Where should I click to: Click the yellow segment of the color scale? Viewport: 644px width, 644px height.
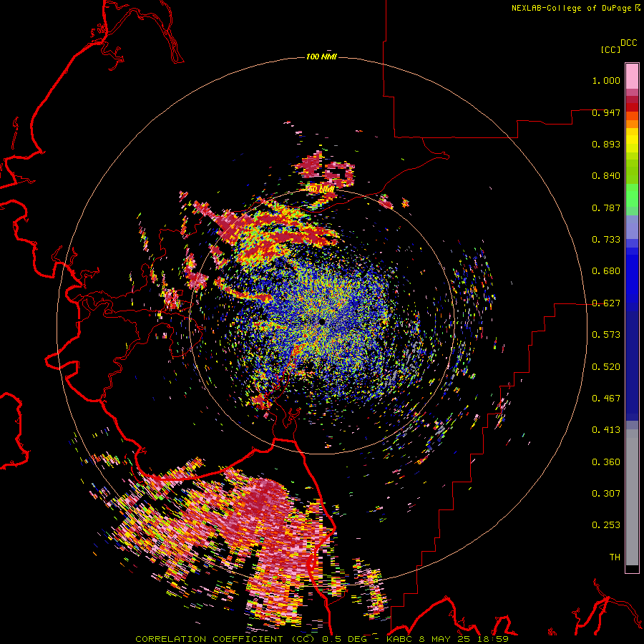tap(632, 141)
